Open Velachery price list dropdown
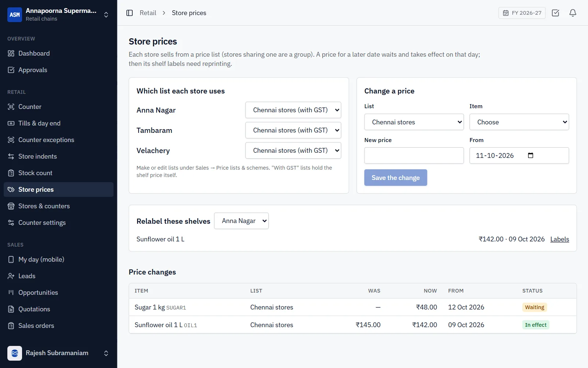 point(293,151)
